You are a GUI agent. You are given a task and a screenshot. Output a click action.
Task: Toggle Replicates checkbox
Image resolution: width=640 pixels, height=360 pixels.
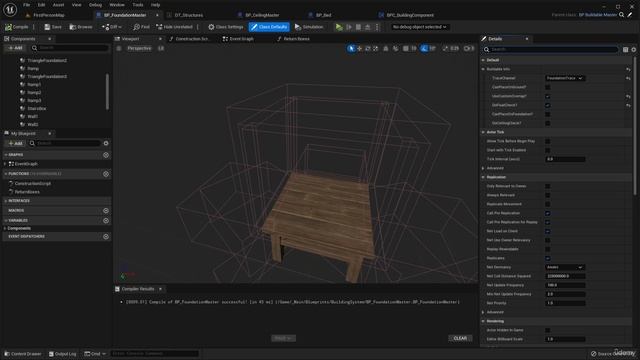coord(548,258)
